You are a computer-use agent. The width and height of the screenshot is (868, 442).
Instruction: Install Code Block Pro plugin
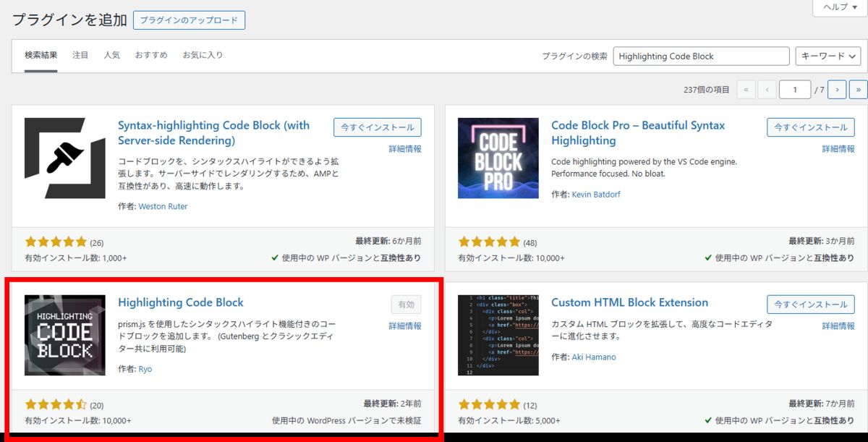[x=810, y=127]
